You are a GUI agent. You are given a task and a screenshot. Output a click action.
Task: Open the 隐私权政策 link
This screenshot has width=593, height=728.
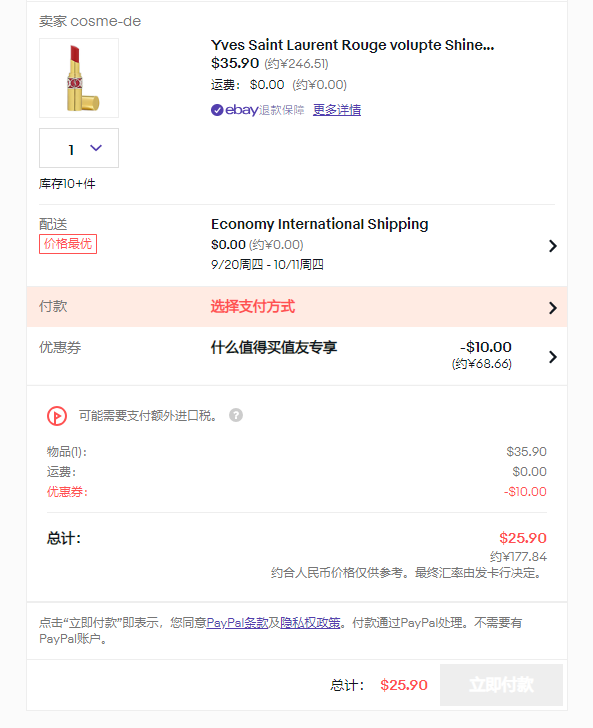tap(310, 623)
